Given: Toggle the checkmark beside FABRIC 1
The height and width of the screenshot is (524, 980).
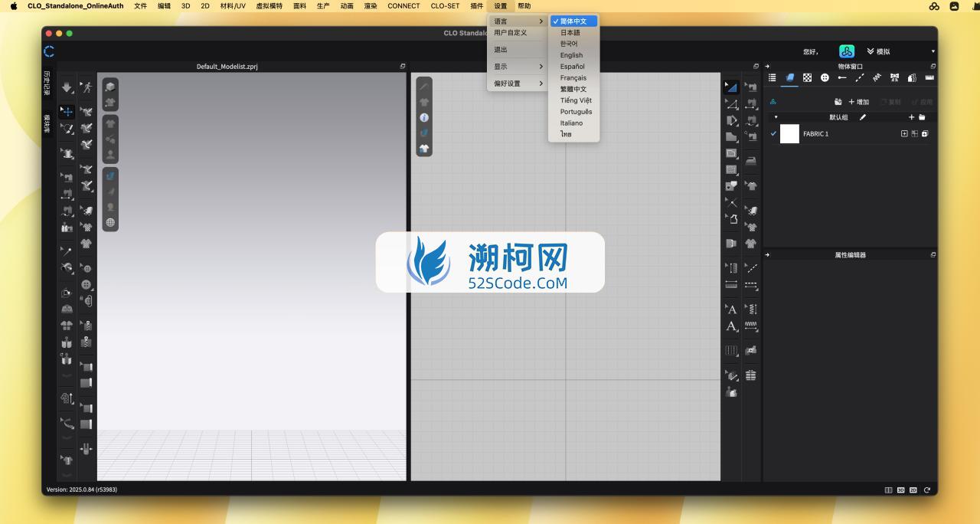Looking at the screenshot, I should (773, 133).
